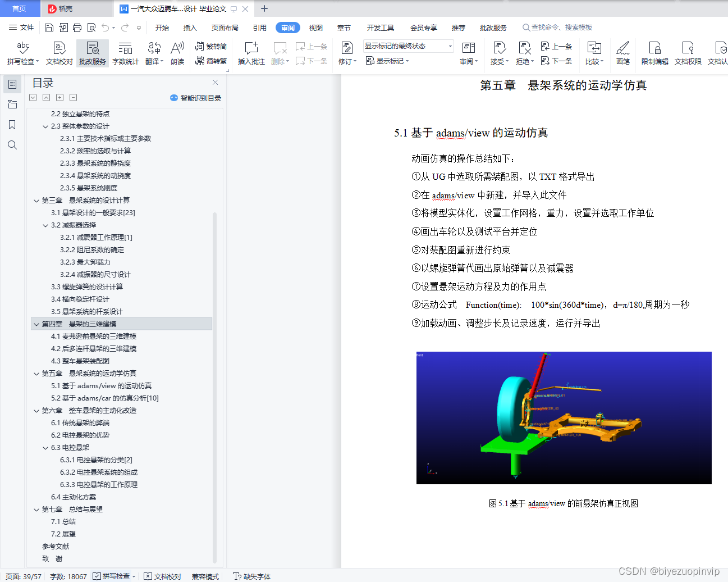The image size is (728, 582).
Task: Convert text with 简转繁
Action: [211, 61]
